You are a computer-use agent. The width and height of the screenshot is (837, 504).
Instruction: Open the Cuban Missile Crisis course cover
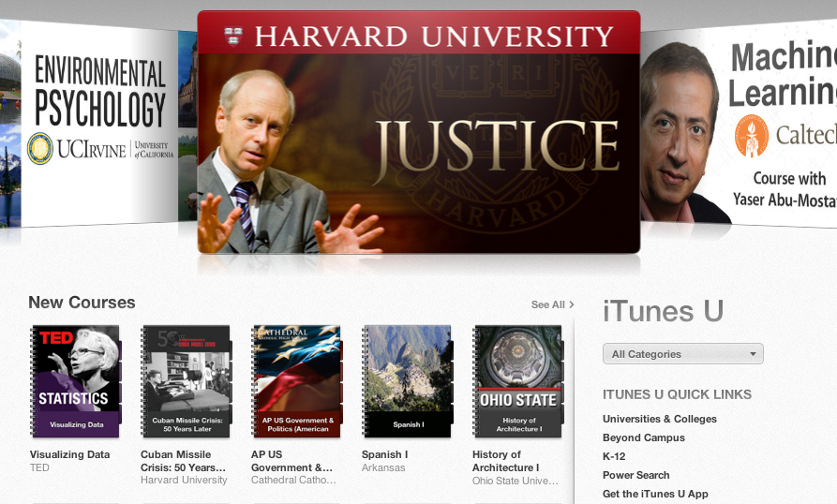coord(187,381)
